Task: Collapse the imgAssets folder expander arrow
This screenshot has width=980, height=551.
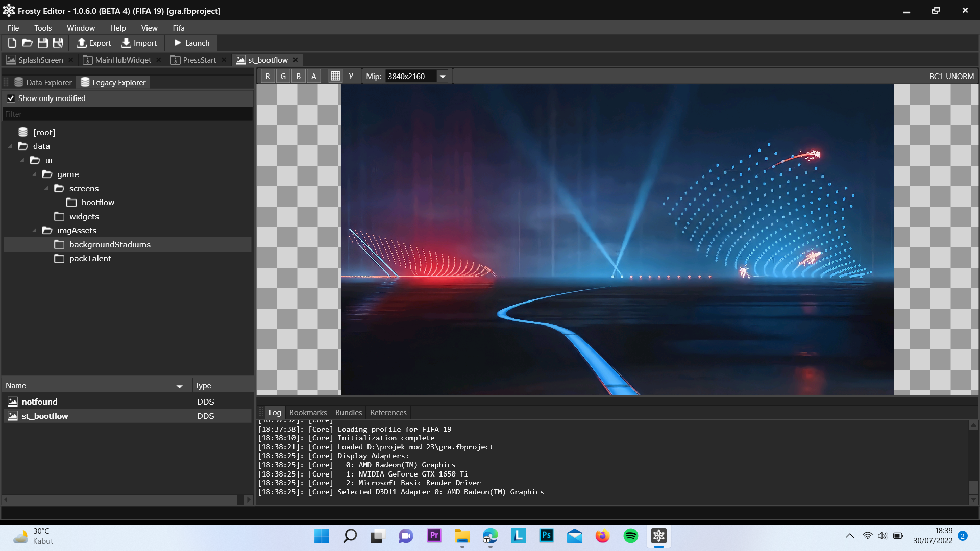Action: click(35, 231)
